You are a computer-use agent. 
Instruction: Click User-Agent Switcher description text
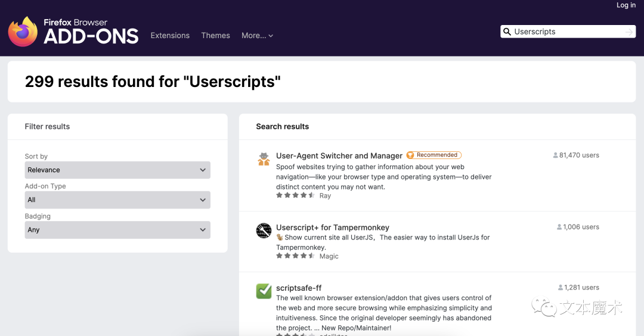(383, 177)
